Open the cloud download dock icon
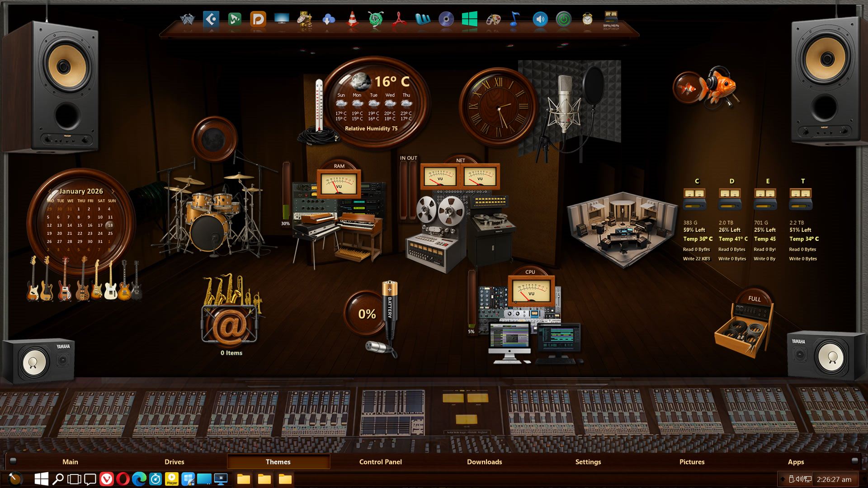 [329, 19]
